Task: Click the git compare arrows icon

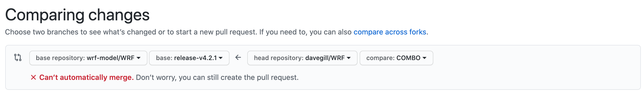Action: point(18,57)
